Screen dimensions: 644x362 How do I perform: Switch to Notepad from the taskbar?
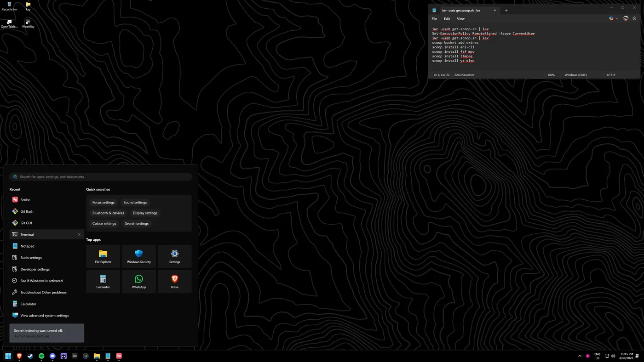pyautogui.click(x=108, y=356)
